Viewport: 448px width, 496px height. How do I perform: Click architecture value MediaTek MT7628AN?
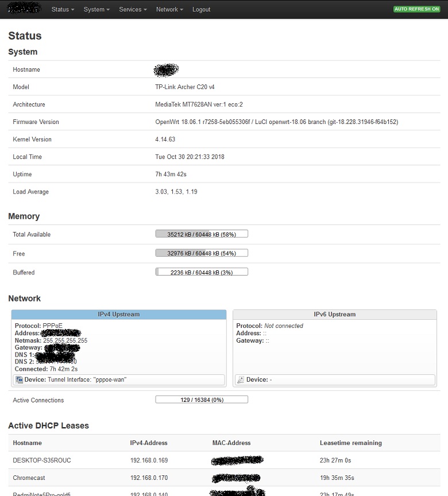(199, 104)
